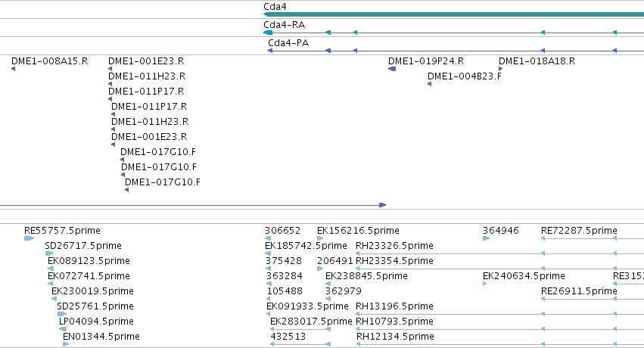Screen dimensions: 644x348
Task: Select the 105488 feature label
Action: pos(285,291)
